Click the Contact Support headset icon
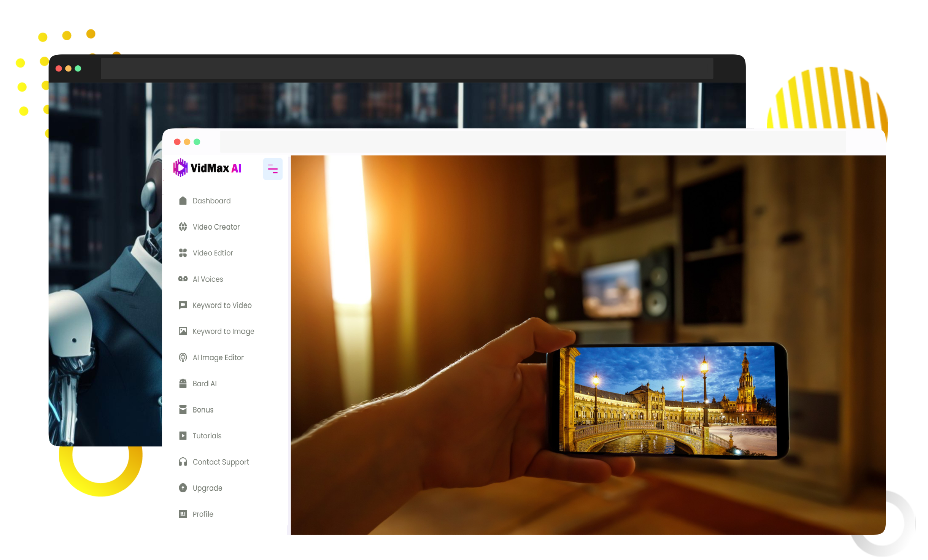The image size is (928, 560). pyautogui.click(x=183, y=462)
